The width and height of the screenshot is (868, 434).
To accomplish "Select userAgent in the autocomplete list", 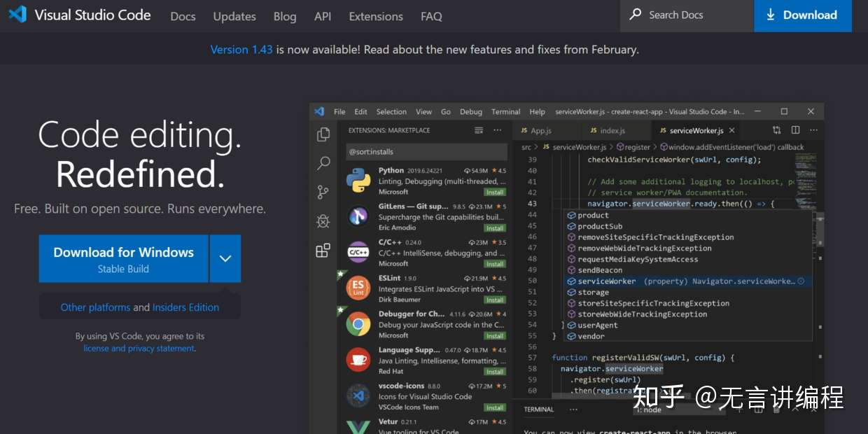I will pos(598,325).
